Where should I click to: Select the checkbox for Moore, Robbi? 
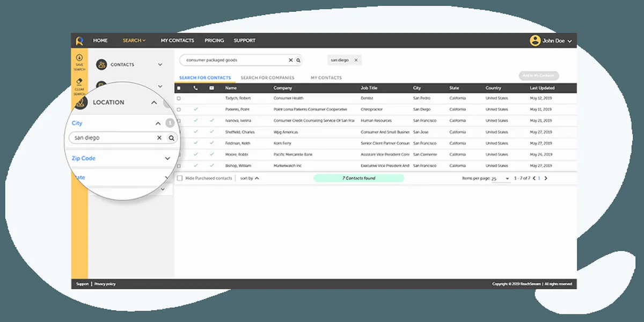(x=179, y=155)
